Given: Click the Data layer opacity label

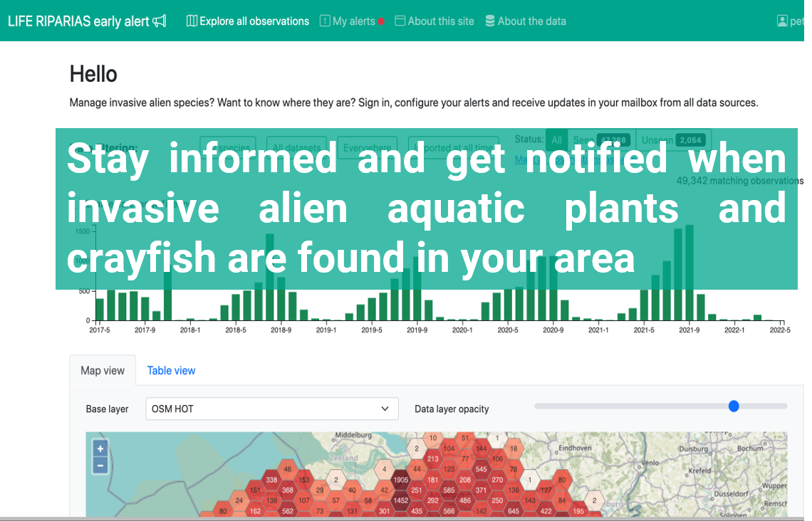Looking at the screenshot, I should (x=452, y=409).
